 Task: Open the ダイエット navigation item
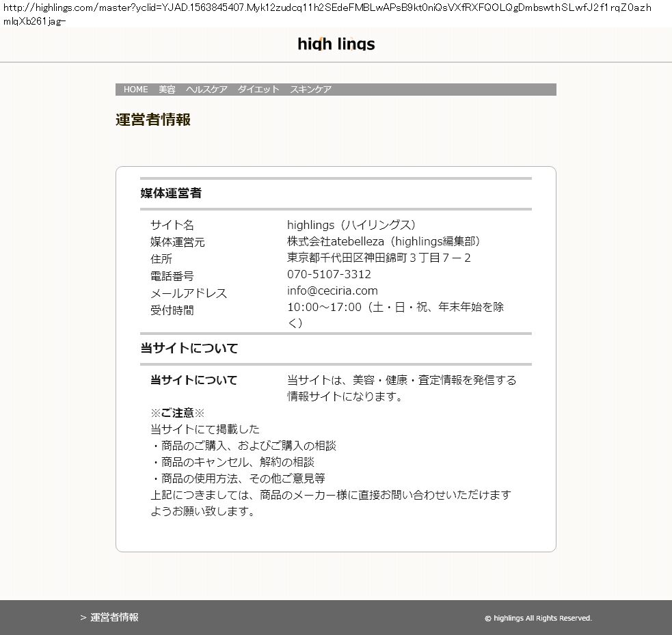click(258, 89)
